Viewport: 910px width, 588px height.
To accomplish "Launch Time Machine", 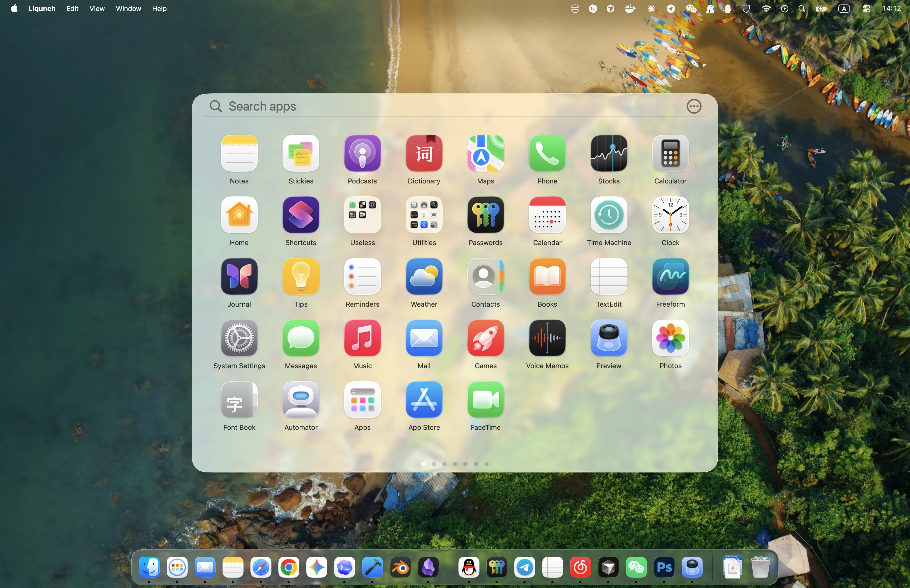I will coord(609,215).
